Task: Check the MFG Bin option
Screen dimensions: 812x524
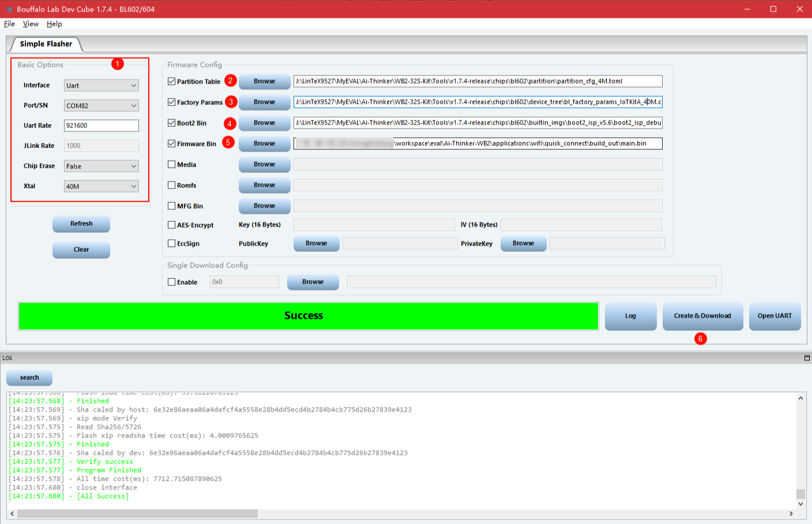Action: pyautogui.click(x=171, y=206)
